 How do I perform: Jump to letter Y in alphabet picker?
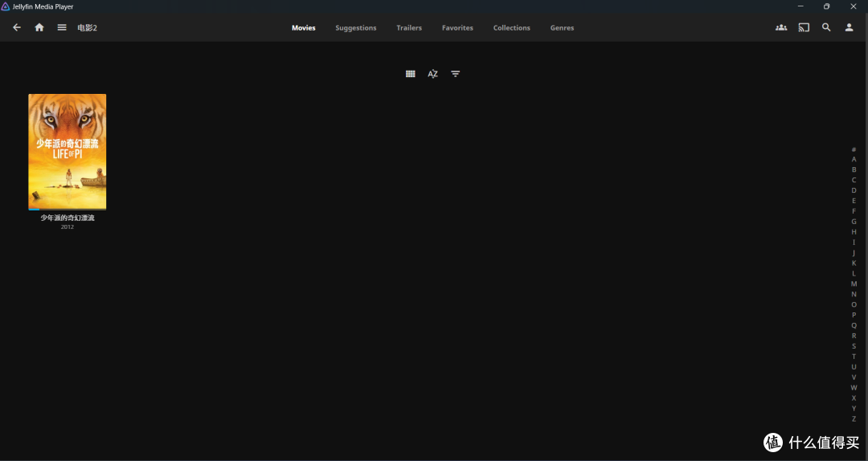[x=854, y=409]
